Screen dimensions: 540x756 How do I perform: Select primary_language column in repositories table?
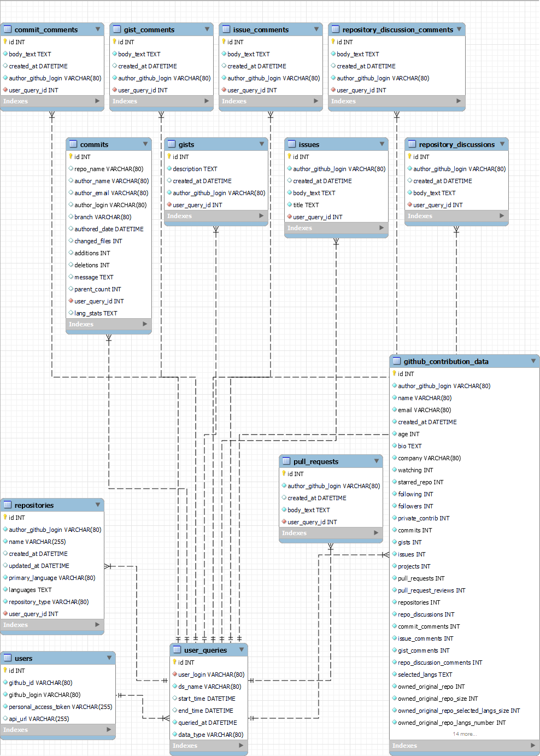tap(52, 578)
